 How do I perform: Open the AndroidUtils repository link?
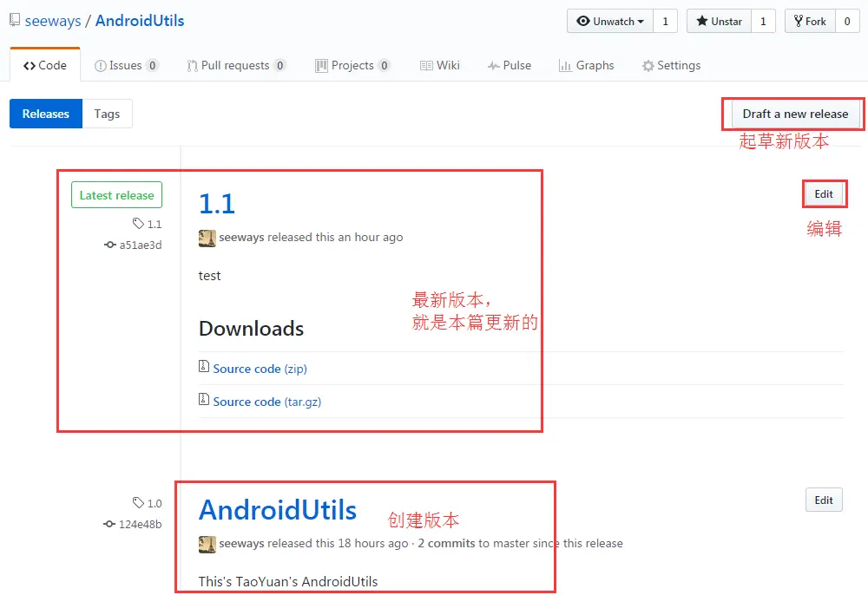140,21
